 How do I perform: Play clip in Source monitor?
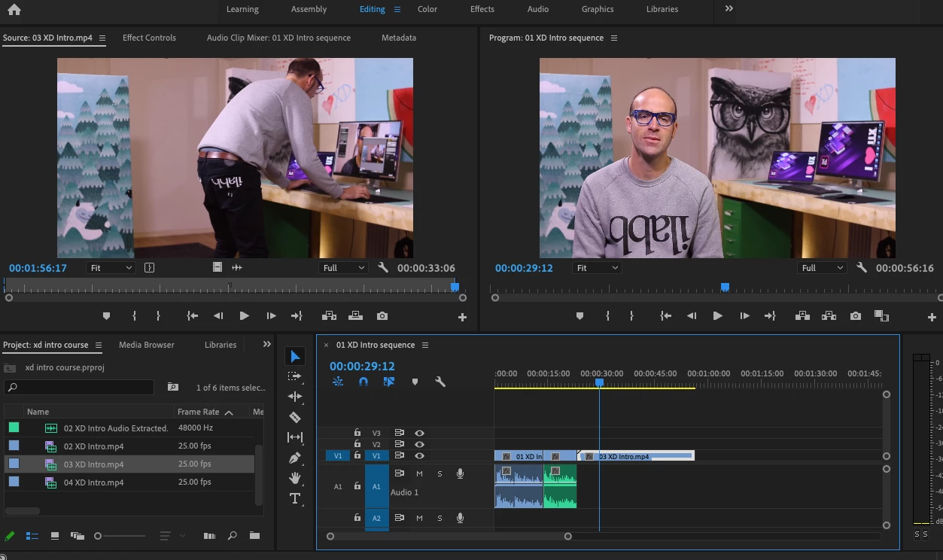point(244,316)
